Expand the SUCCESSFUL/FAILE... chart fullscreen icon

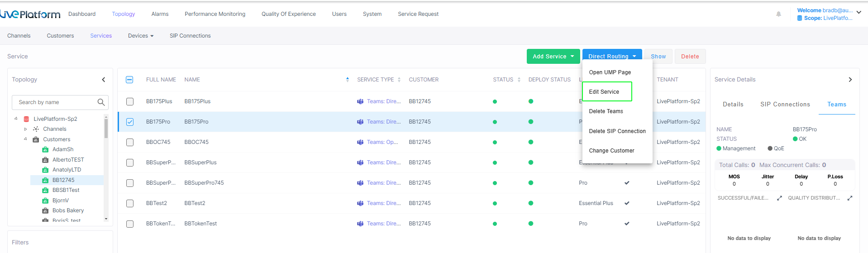pyautogui.click(x=779, y=198)
